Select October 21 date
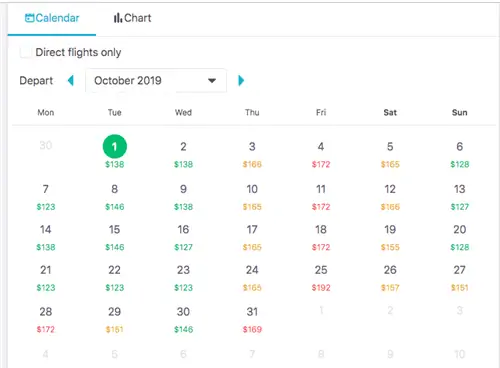The width and height of the screenshot is (500, 368). (46, 278)
